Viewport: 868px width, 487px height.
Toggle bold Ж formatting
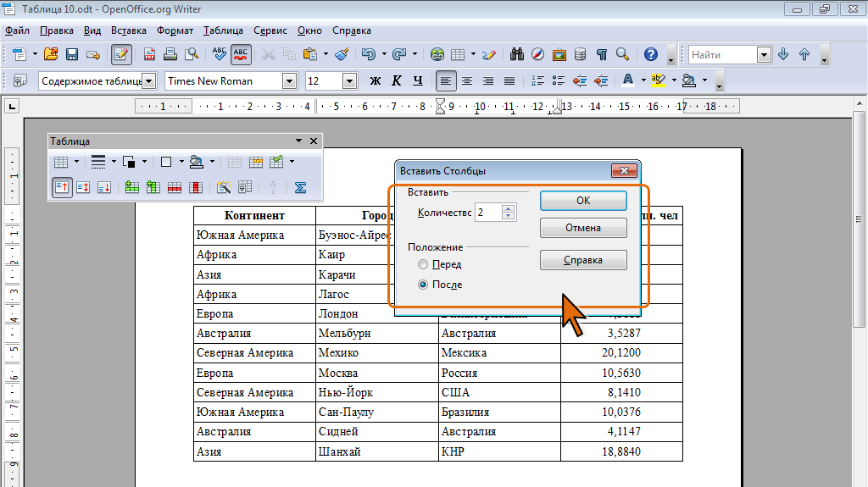tap(376, 80)
